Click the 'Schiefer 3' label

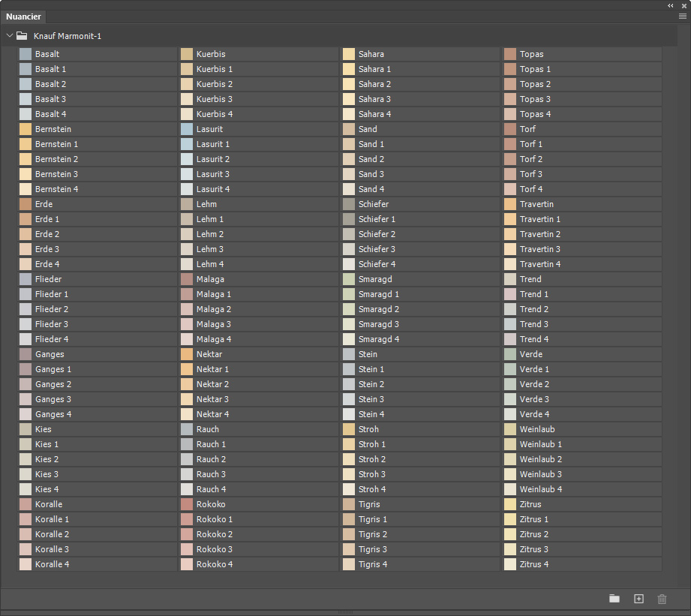pyautogui.click(x=377, y=249)
